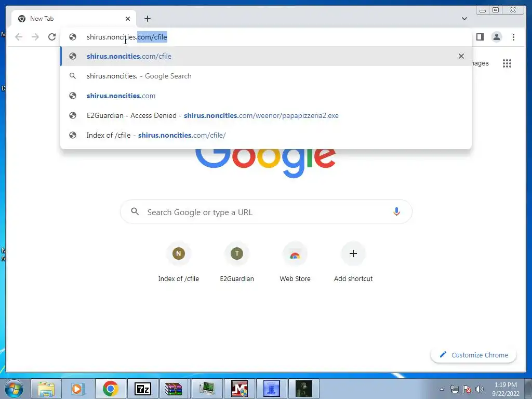This screenshot has height=399, width=532.
Task: Click the browser Forward arrow
Action: [35, 37]
